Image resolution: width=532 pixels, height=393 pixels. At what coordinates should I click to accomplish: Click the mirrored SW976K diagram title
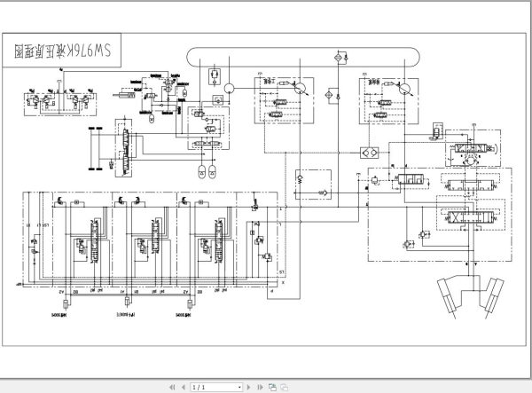62,51
